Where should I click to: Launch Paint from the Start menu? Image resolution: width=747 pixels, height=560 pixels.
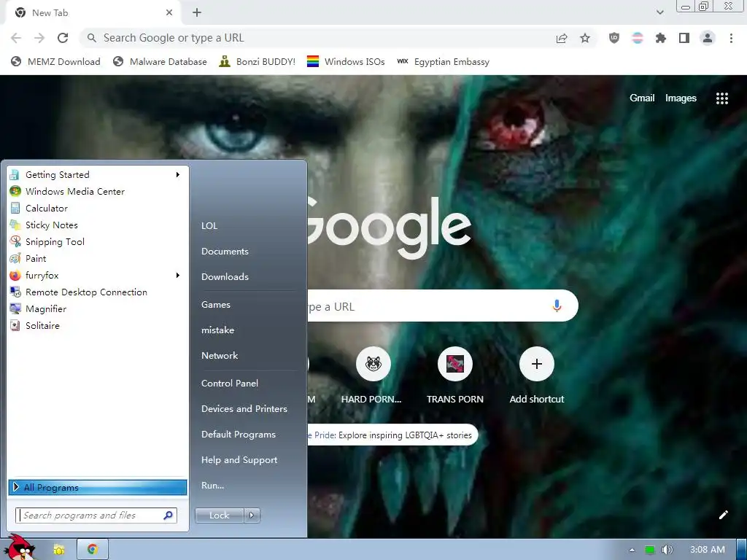point(98,259)
